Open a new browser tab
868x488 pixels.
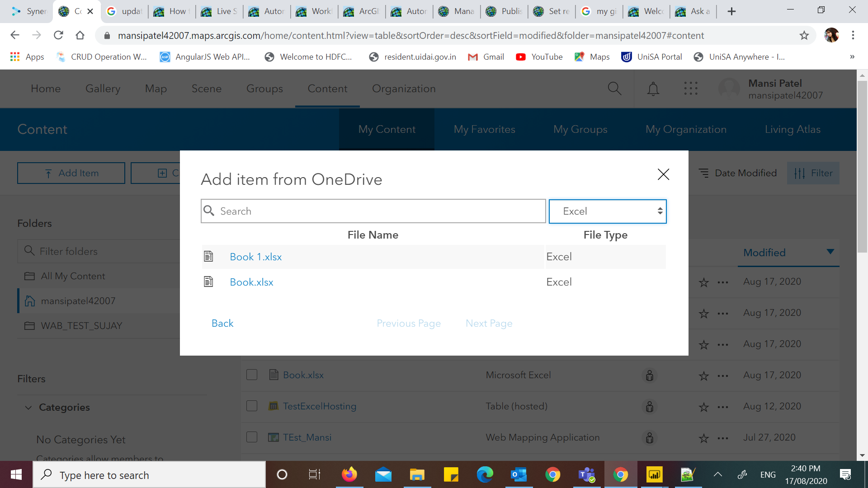[731, 11]
